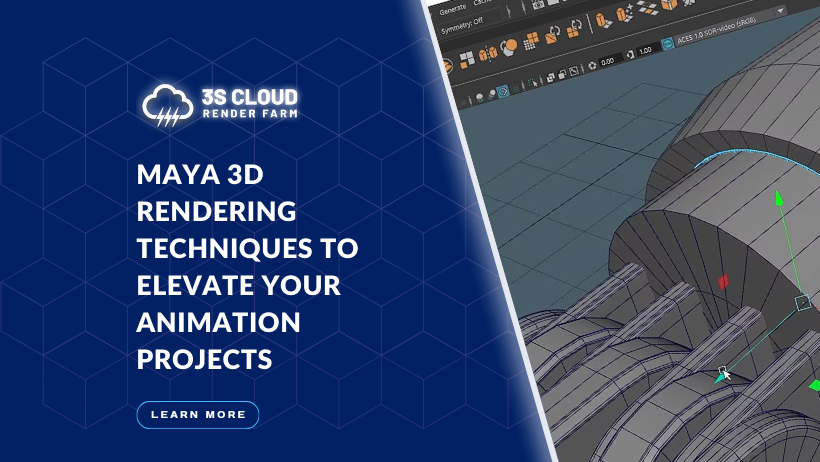Viewport: 820px width, 462px height.
Task: Toggle the first X-ray overlapping squares icon
Action: pos(551,78)
